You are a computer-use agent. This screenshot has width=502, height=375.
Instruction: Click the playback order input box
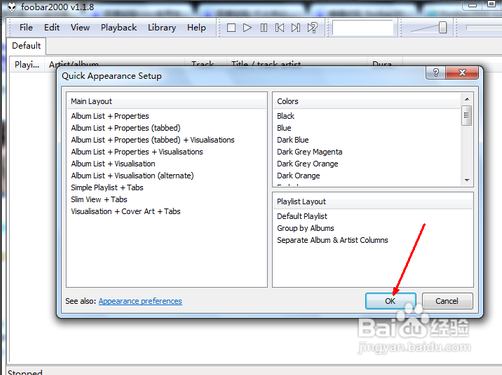tap(363, 28)
